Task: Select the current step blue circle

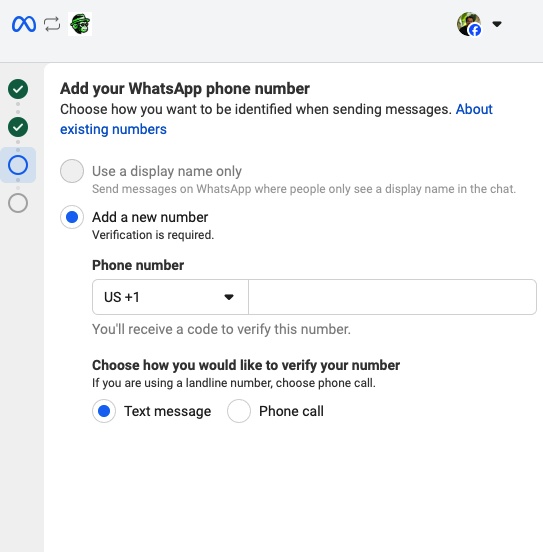Action: [18, 165]
